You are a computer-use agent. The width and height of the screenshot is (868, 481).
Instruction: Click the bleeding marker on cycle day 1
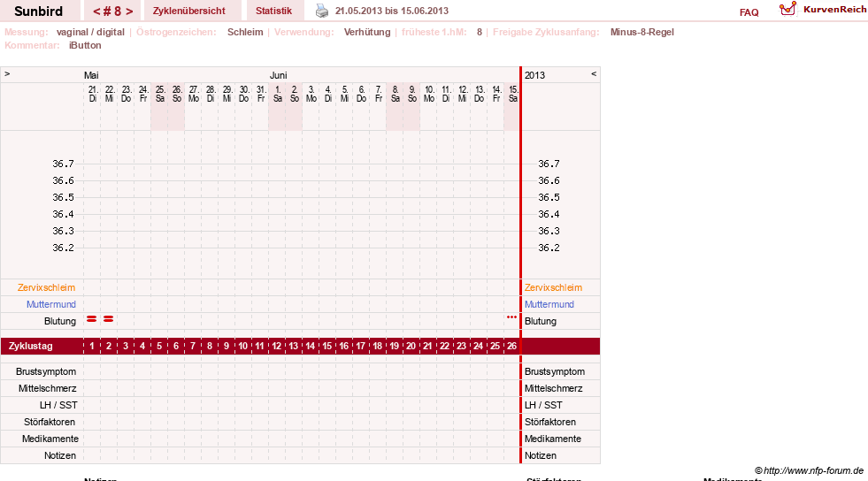(92, 319)
